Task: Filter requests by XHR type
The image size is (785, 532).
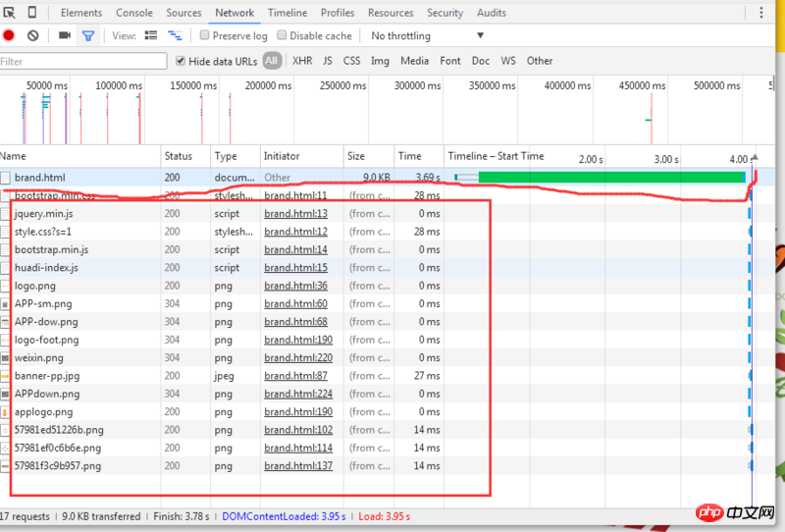Action: pos(302,61)
